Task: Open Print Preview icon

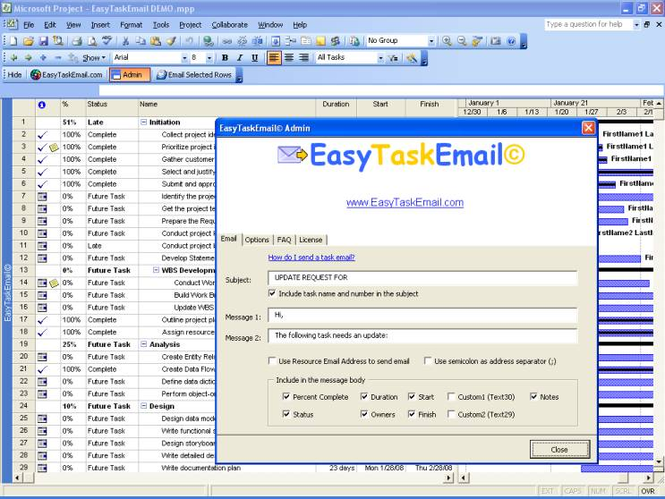Action: [92, 41]
